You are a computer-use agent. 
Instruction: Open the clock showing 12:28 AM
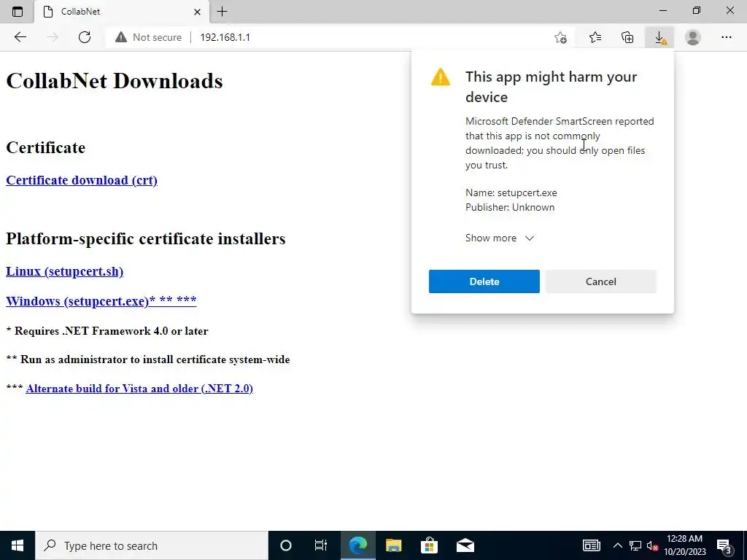pos(685,545)
